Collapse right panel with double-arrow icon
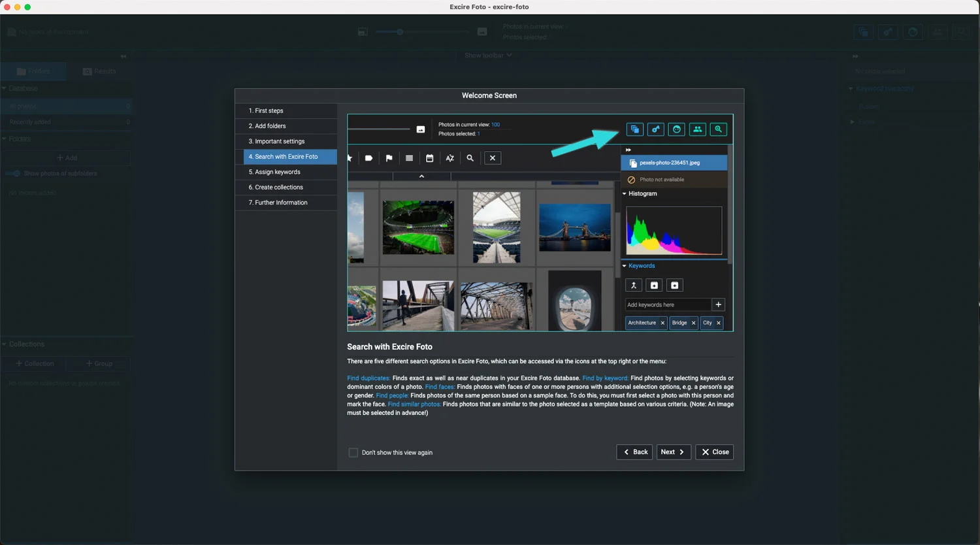 [x=856, y=57]
